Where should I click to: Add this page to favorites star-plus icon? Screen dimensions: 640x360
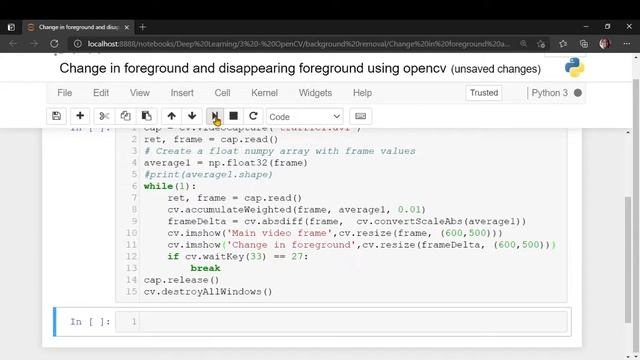coord(541,44)
